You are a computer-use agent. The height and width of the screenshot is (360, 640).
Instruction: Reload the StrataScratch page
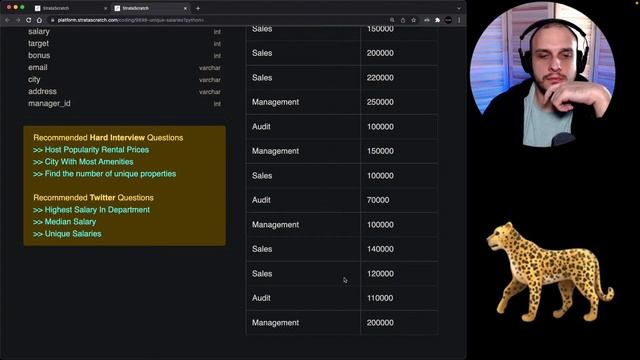click(29, 20)
